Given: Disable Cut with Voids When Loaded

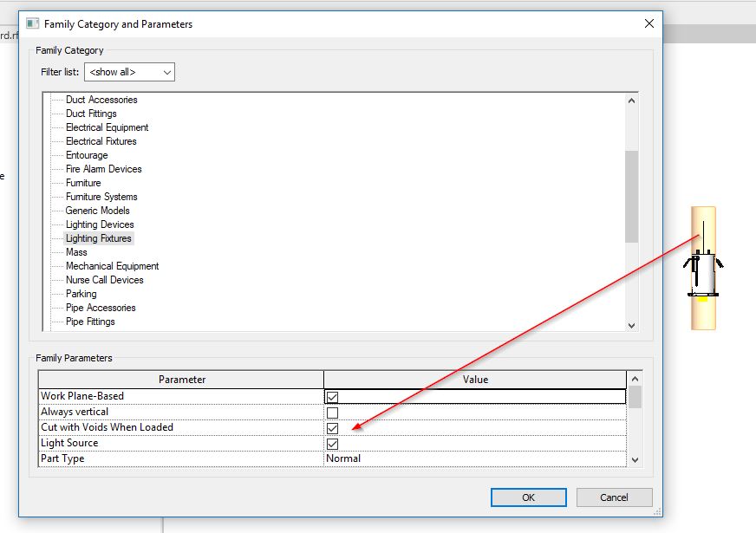Looking at the screenshot, I should (x=331, y=427).
